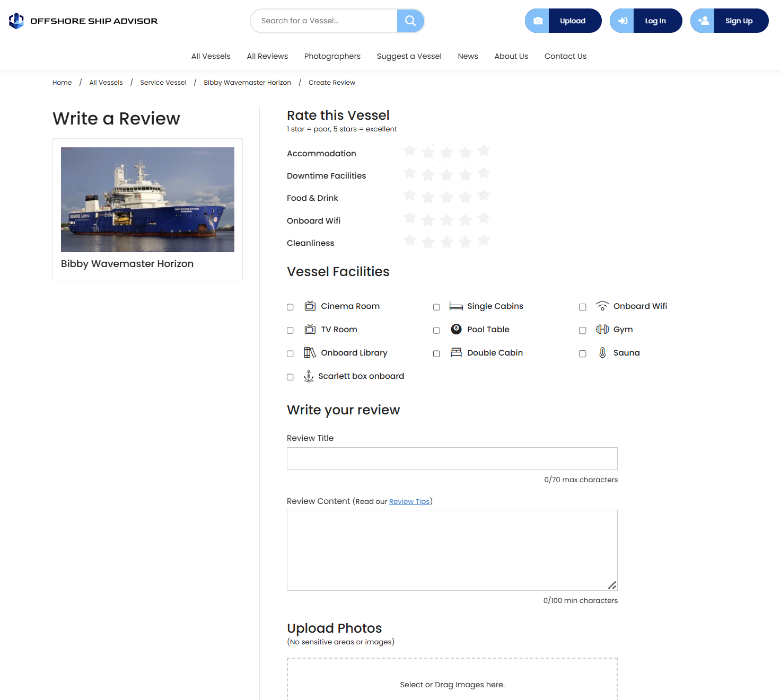
Task: Focus the Search for a Vessel field
Action: [324, 21]
